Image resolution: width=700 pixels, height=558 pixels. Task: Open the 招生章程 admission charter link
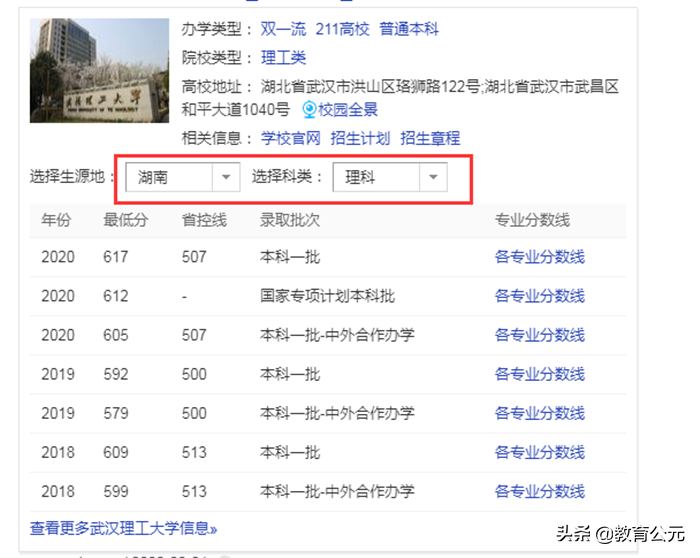[430, 138]
